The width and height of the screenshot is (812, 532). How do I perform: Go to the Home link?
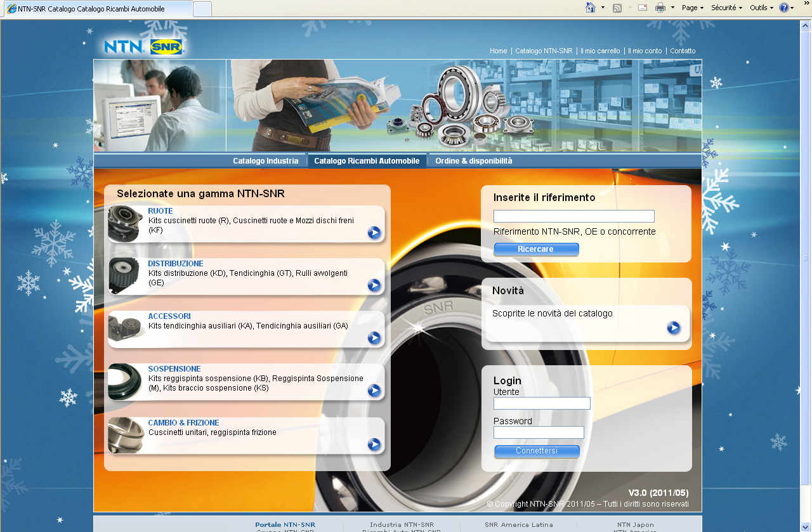coord(499,51)
